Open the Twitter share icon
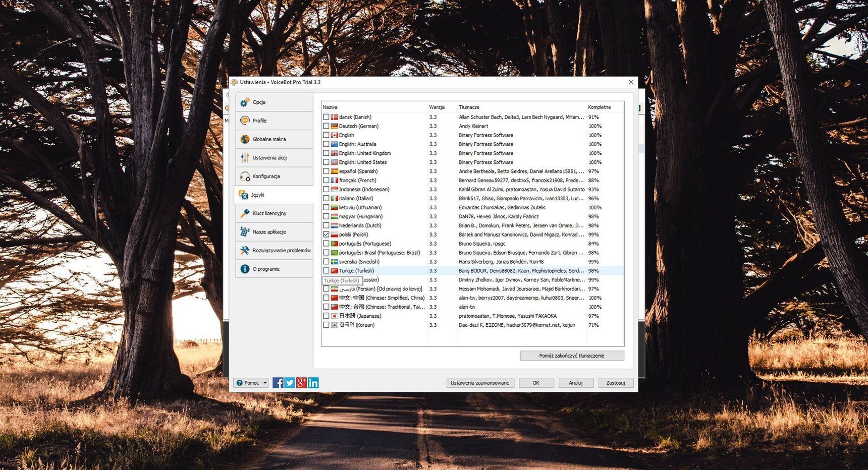 tap(290, 383)
